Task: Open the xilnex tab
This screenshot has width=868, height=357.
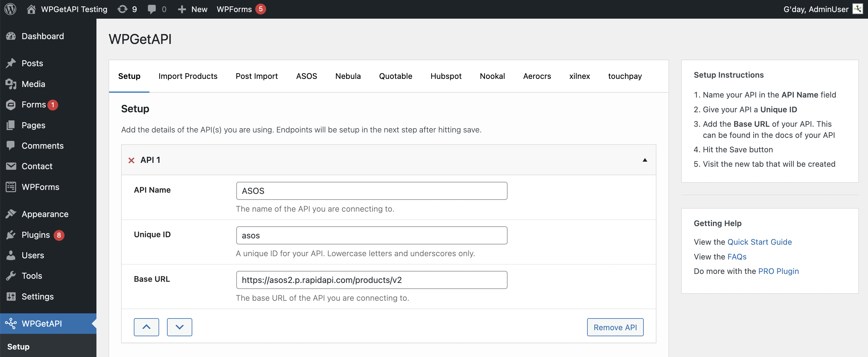Action: tap(580, 76)
